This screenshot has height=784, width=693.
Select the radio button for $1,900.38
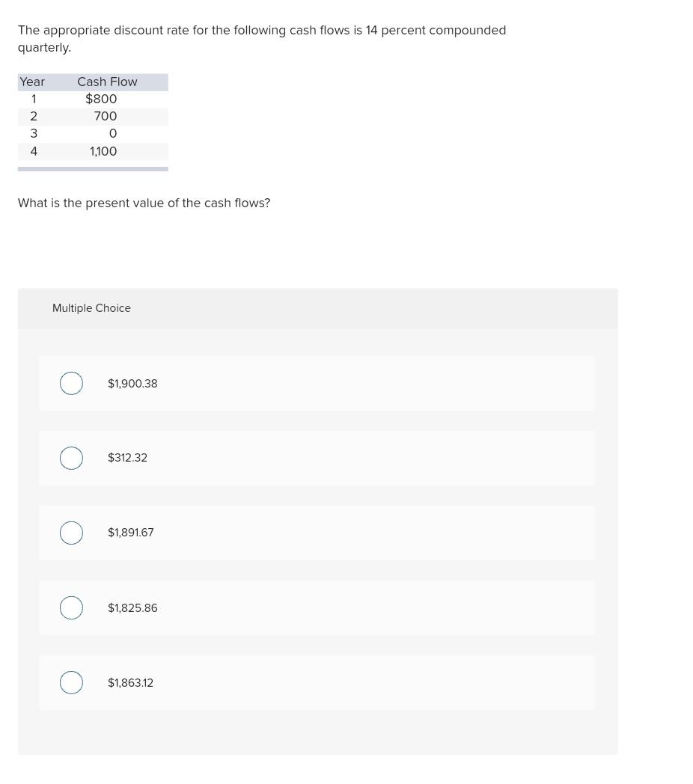coord(71,383)
